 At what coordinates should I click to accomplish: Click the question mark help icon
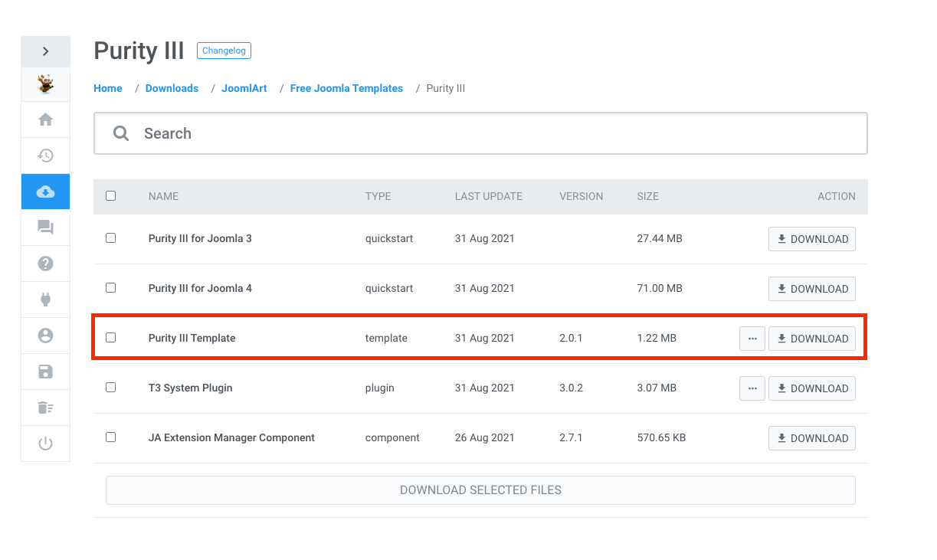coord(45,264)
